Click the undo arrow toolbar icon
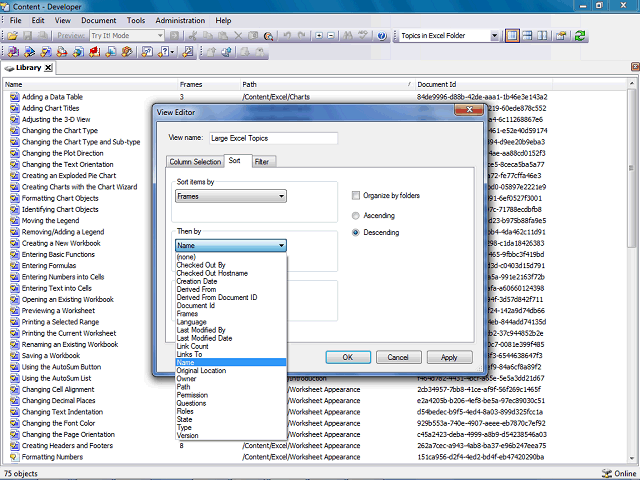 point(287,36)
